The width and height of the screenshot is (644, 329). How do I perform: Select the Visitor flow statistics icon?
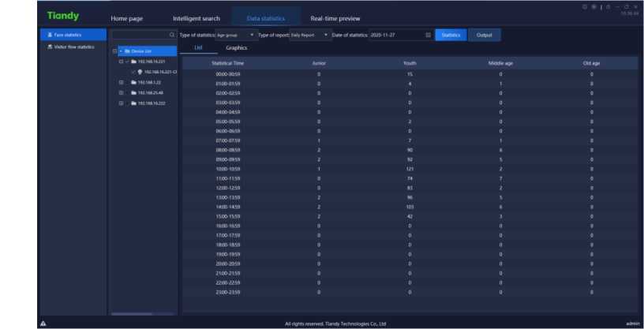tap(51, 47)
